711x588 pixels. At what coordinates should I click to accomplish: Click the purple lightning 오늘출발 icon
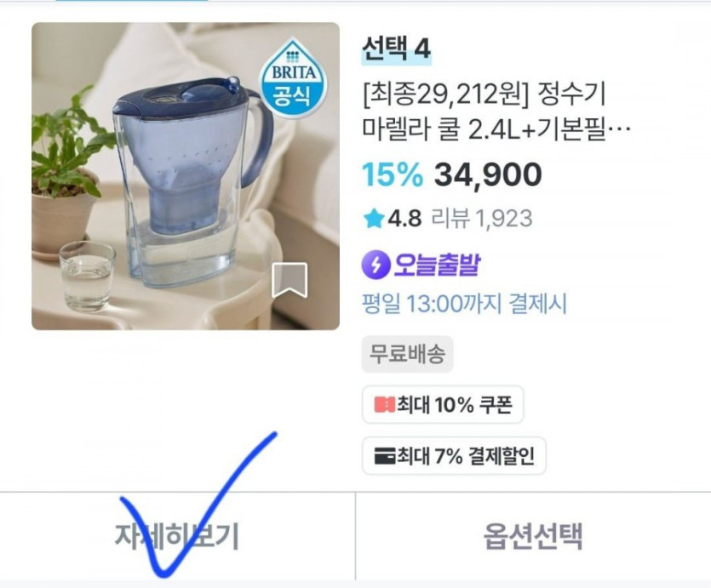(375, 265)
